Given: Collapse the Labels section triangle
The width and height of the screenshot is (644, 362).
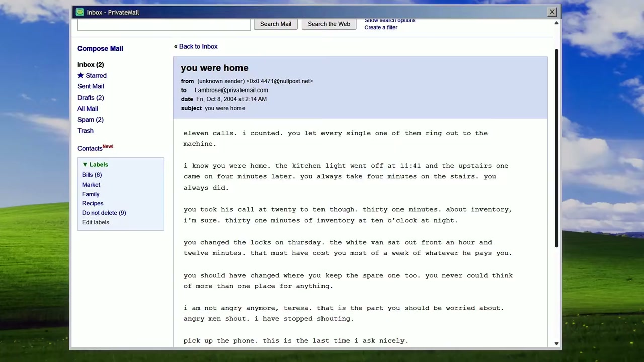Looking at the screenshot, I should 85,164.
